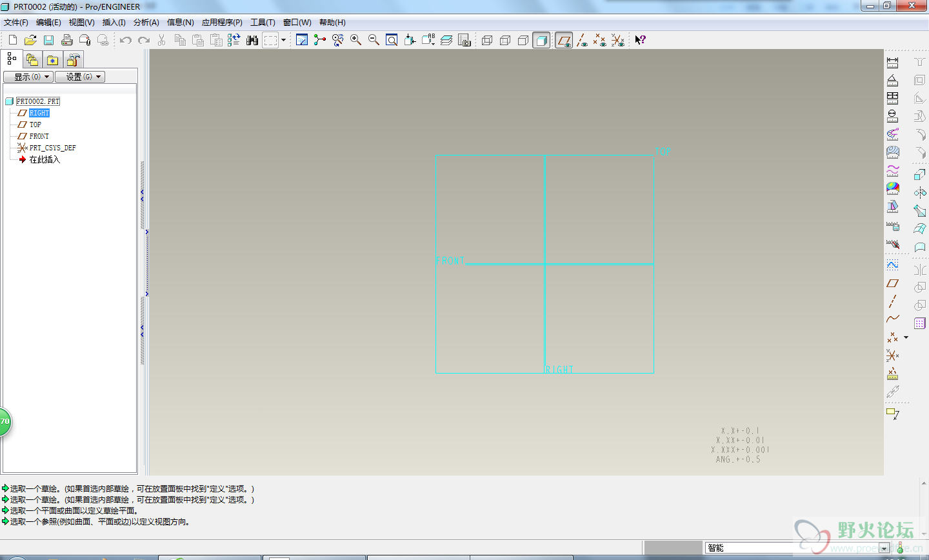Click the What's This help cursor
The height and width of the screenshot is (560, 929).
(x=640, y=40)
